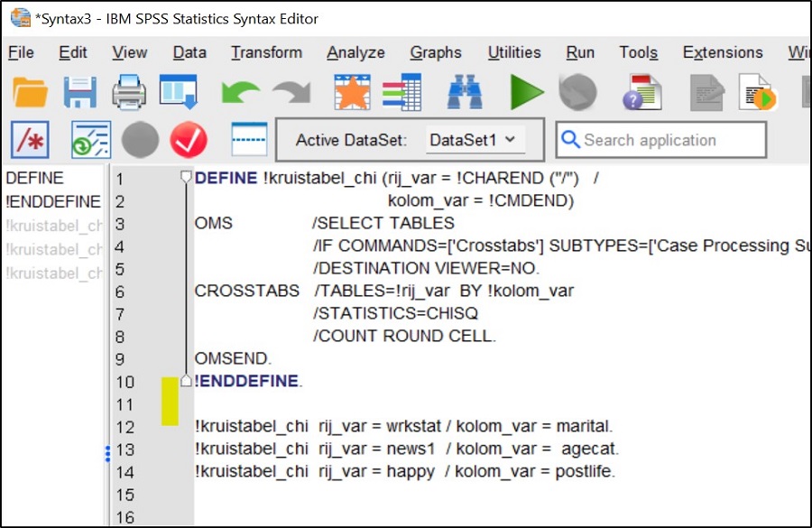Open the Active DataSet dropdown
Screen dimensions: 812x528
tap(473, 140)
